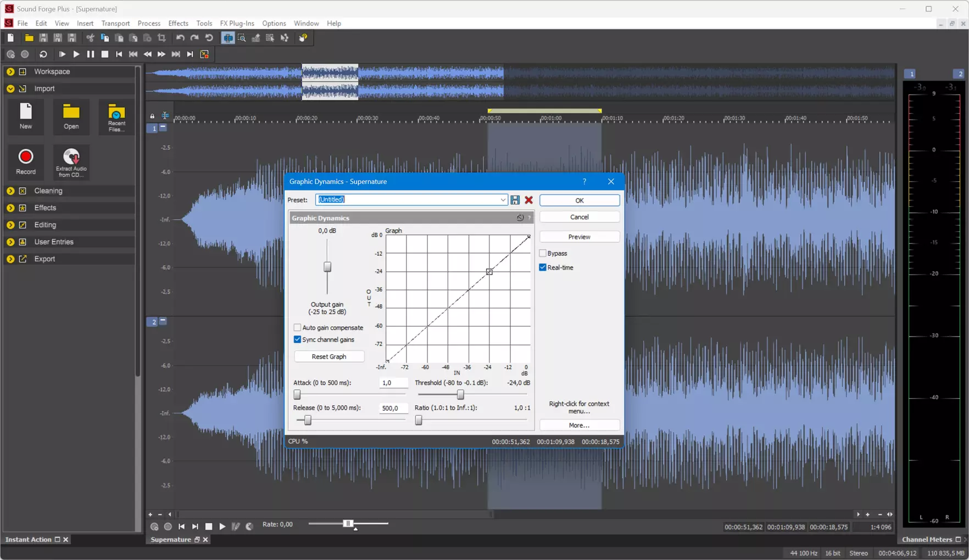Start playback with the transport Play button

pos(76,54)
